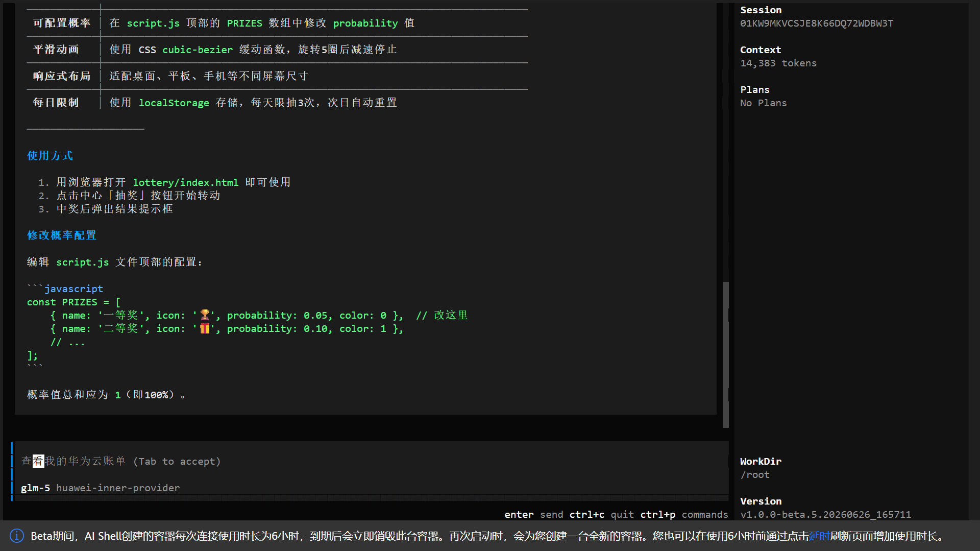Click the 概率值总和应为 1 note line
This screenshot has width=980, height=551.
pyautogui.click(x=106, y=394)
